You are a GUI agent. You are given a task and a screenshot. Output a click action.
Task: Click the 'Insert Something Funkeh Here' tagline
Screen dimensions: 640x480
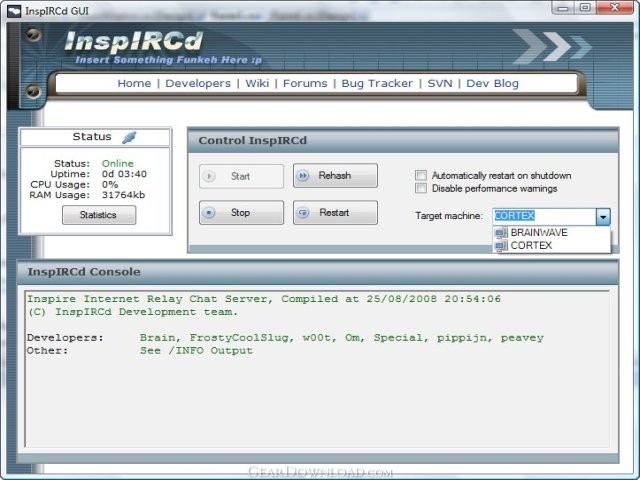(168, 60)
